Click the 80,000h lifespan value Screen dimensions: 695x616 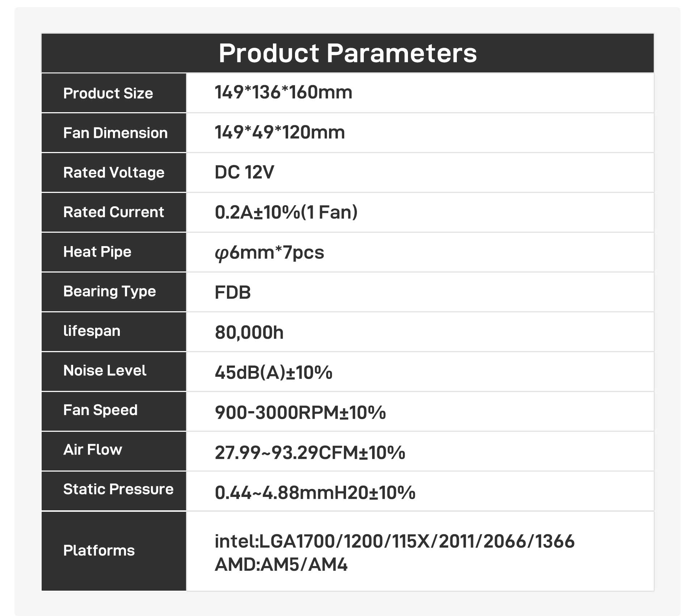click(249, 332)
